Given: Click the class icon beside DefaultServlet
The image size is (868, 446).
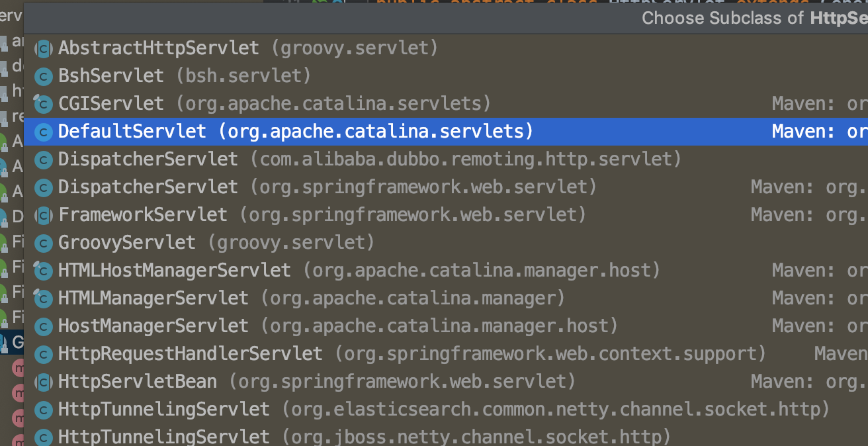Looking at the screenshot, I should (x=44, y=132).
